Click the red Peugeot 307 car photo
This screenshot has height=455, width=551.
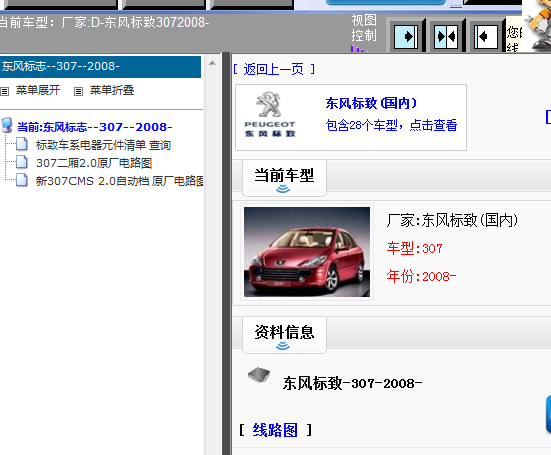(307, 252)
